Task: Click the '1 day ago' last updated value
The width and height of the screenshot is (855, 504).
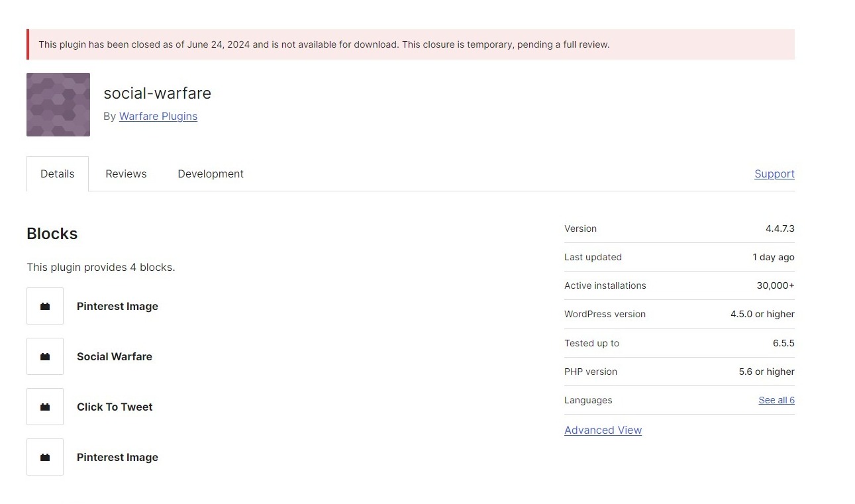Action: click(x=774, y=257)
